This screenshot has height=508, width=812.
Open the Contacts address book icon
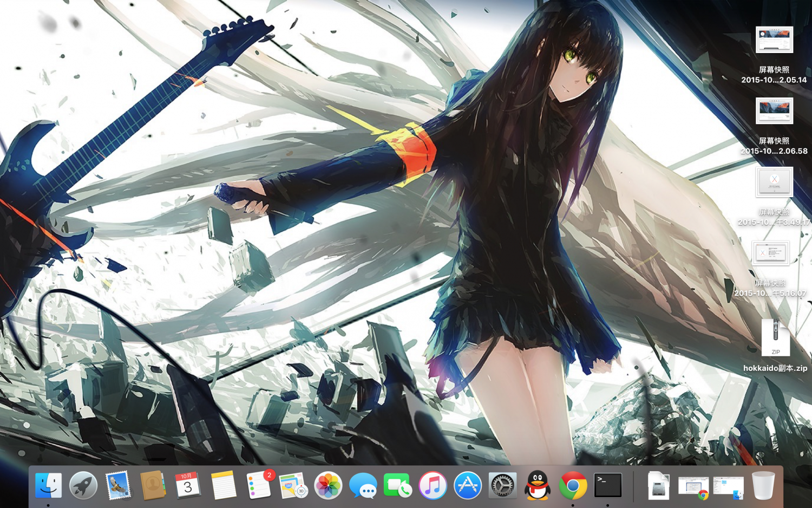click(153, 485)
